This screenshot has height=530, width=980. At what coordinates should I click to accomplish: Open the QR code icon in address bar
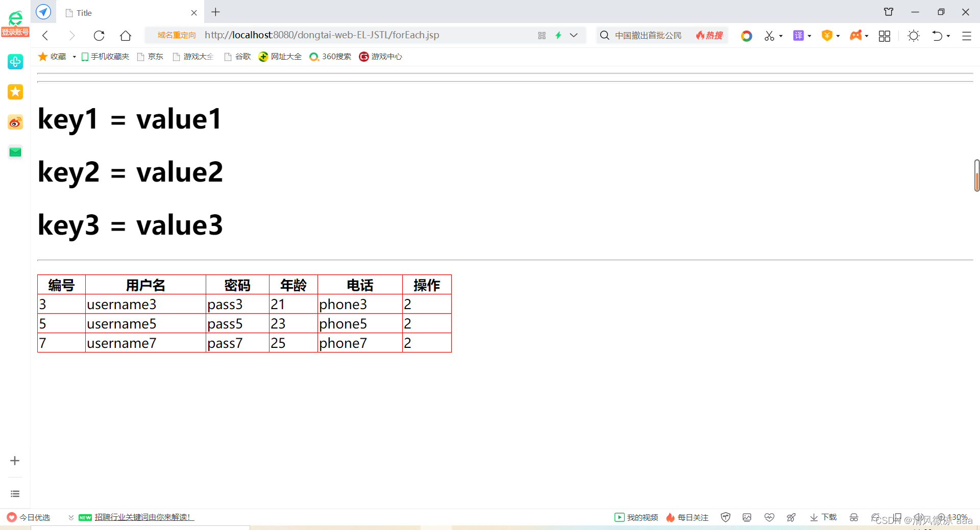tap(542, 35)
